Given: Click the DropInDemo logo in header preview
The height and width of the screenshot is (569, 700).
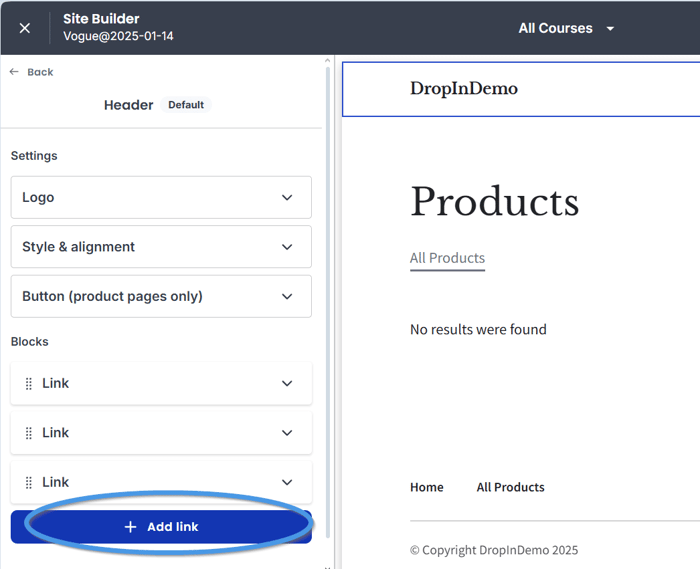Looking at the screenshot, I should [464, 89].
